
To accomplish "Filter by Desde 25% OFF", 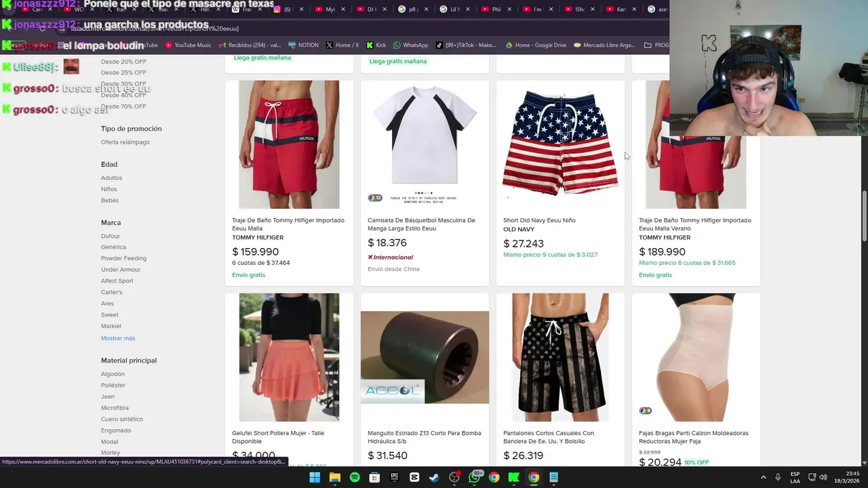I will point(123,73).
